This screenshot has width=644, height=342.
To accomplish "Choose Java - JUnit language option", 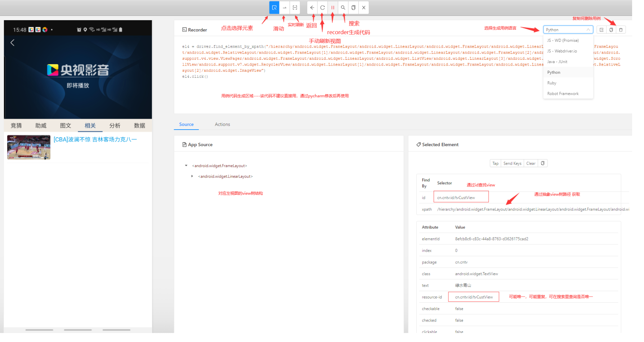I will [x=568, y=62].
